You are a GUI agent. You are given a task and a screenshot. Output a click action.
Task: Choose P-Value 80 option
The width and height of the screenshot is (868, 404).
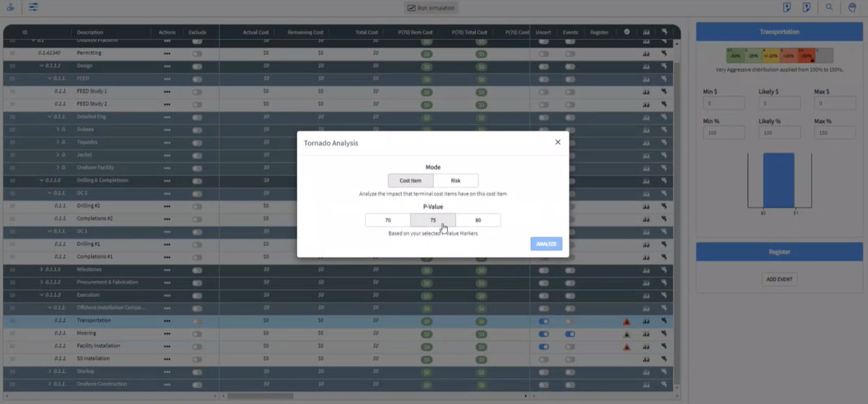click(x=478, y=220)
